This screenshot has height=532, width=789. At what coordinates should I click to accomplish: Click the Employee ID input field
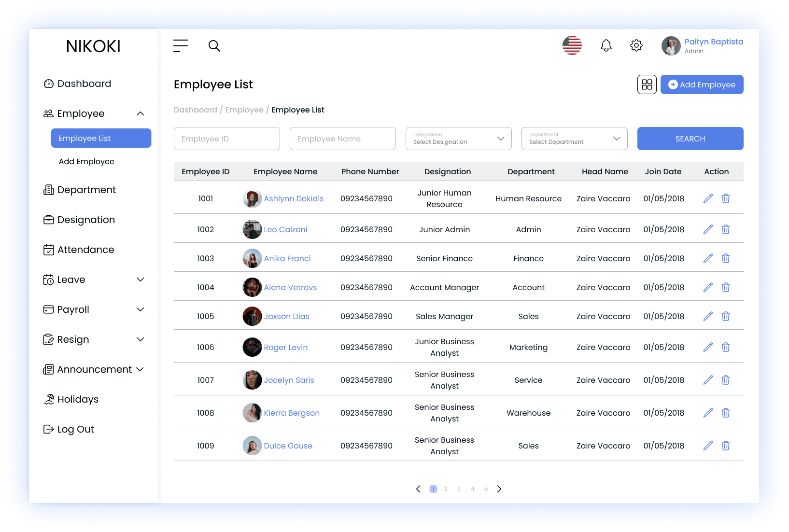[226, 139]
